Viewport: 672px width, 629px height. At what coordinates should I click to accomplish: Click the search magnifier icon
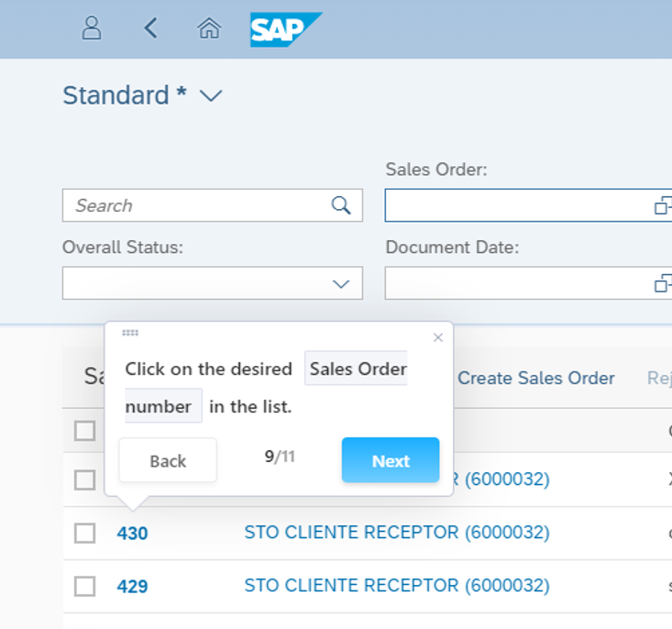click(x=341, y=205)
